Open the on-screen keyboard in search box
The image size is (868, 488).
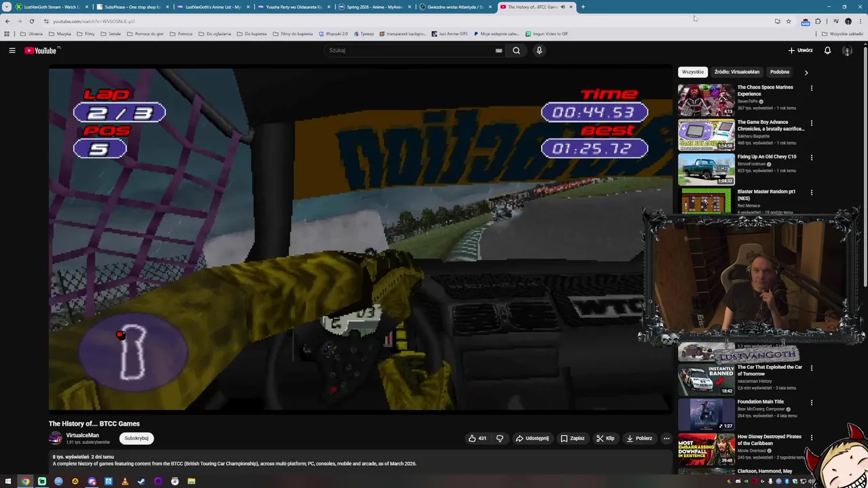pyautogui.click(x=498, y=50)
